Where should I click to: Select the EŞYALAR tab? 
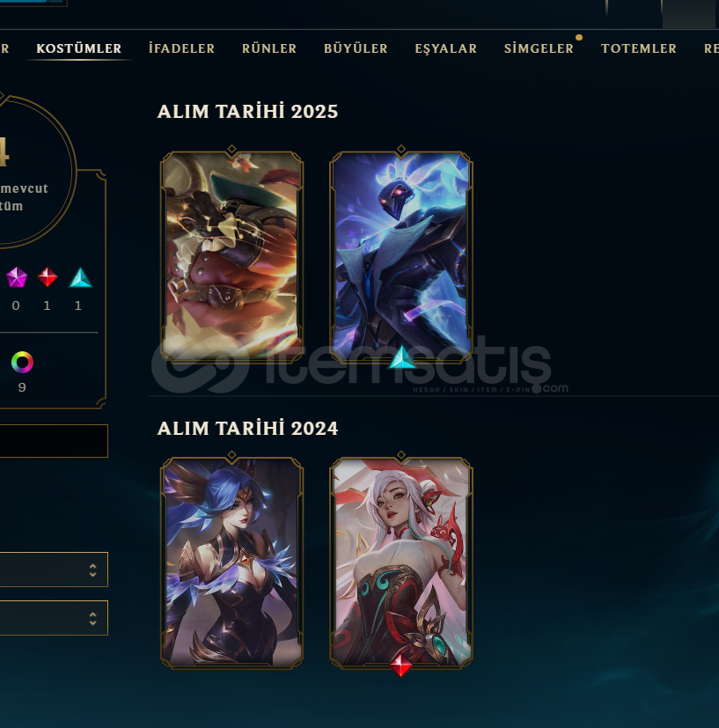445,48
